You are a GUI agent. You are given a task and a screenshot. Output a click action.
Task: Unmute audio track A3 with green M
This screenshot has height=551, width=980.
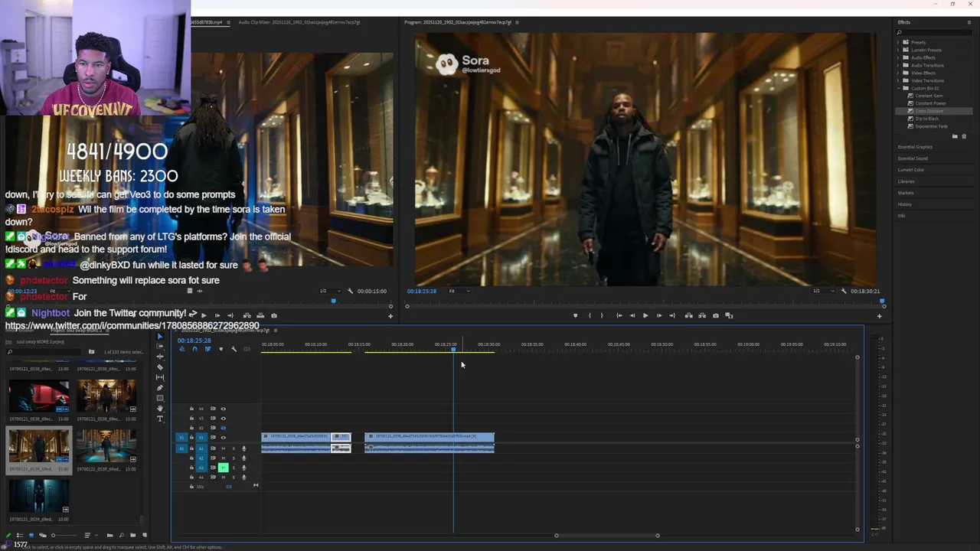(x=223, y=468)
